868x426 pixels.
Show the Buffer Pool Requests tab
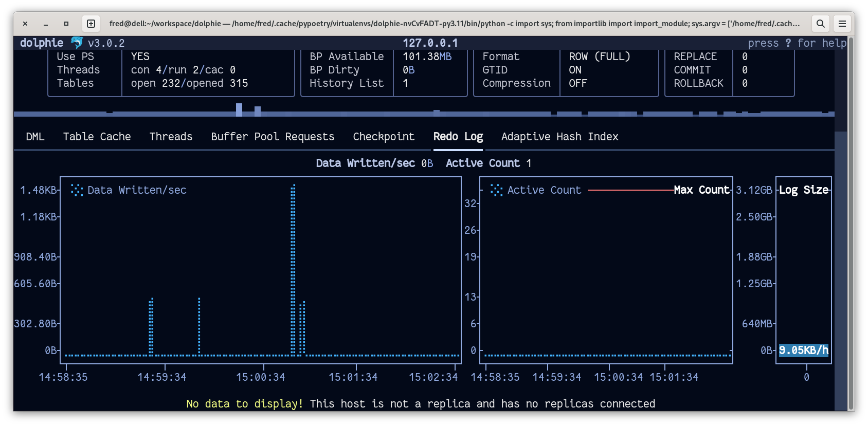pos(273,137)
